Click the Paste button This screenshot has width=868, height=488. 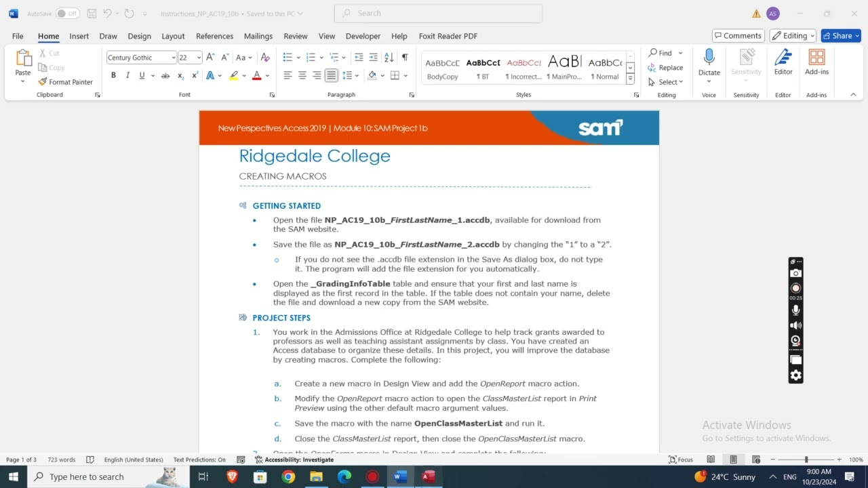click(23, 66)
